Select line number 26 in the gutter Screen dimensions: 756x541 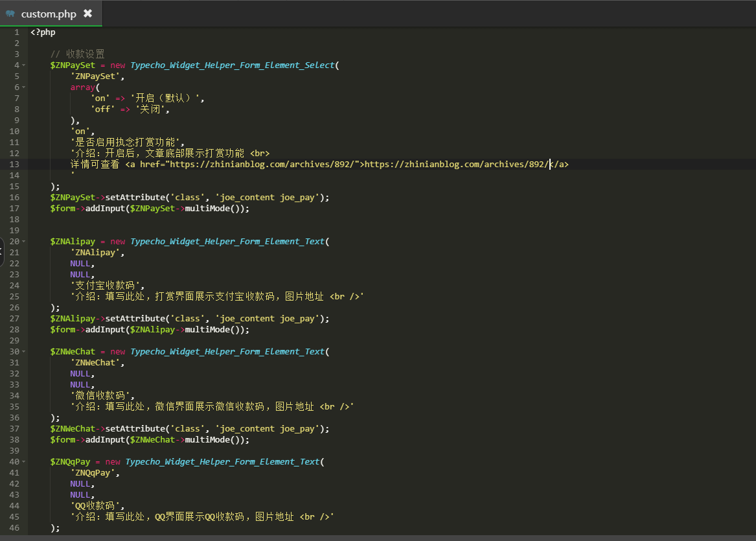[14, 307]
